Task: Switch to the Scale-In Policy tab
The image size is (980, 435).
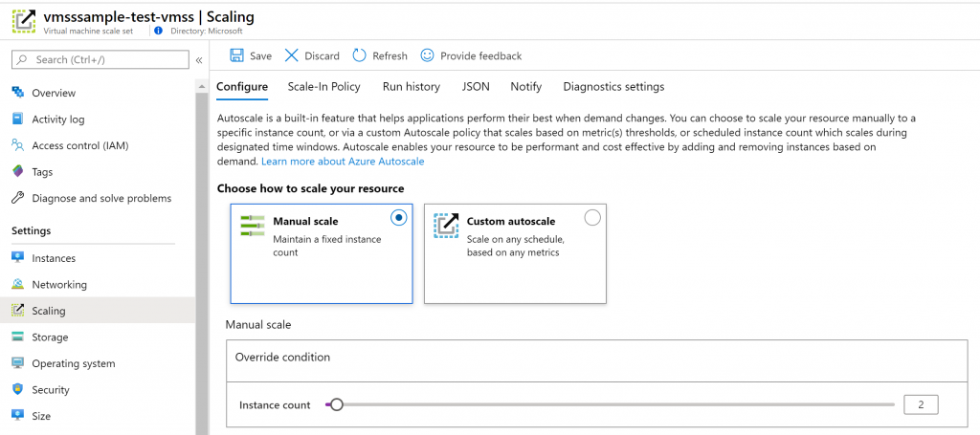Action: click(323, 87)
